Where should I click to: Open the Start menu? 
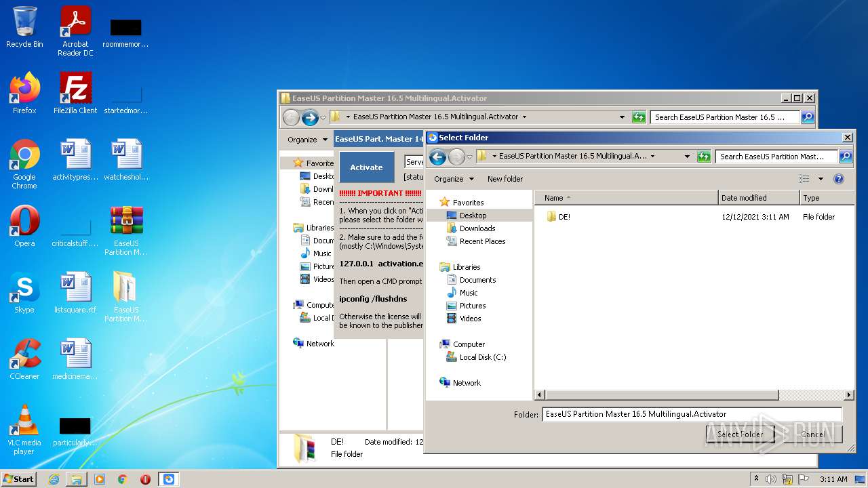(x=18, y=479)
